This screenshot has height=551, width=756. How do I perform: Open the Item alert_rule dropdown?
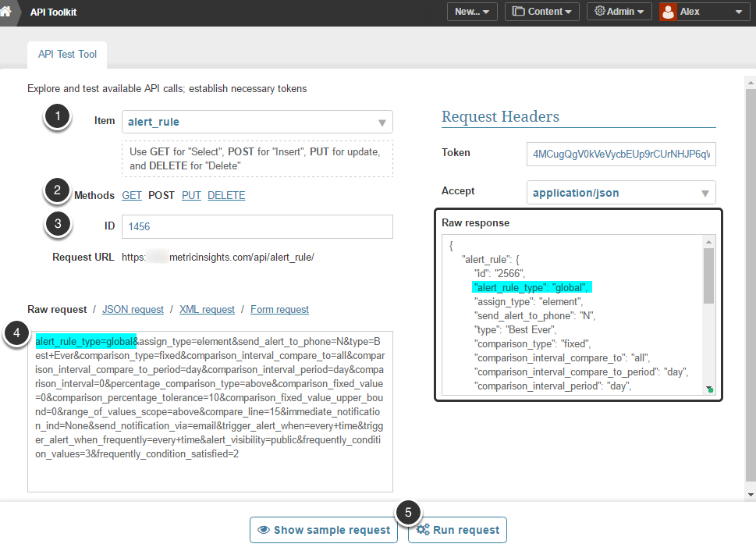click(x=257, y=122)
